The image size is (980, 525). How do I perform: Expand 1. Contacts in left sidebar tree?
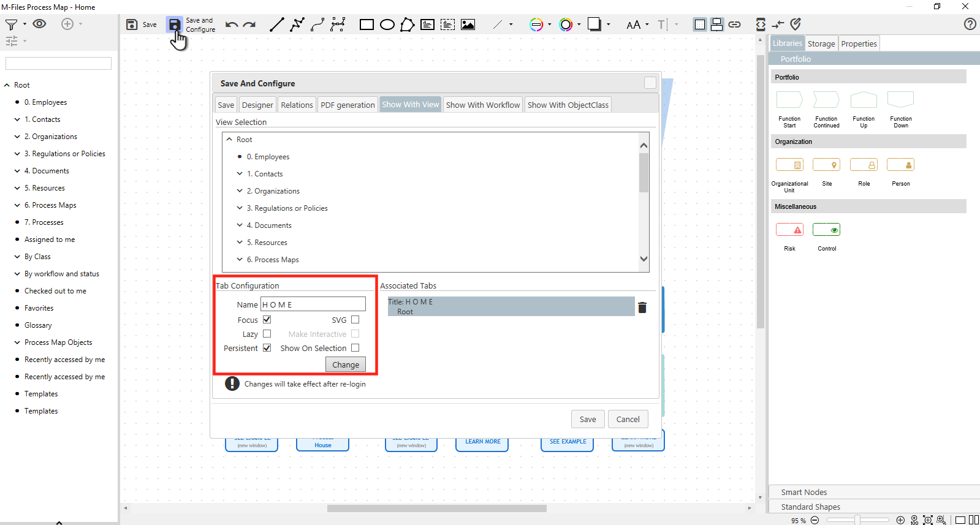tap(17, 119)
